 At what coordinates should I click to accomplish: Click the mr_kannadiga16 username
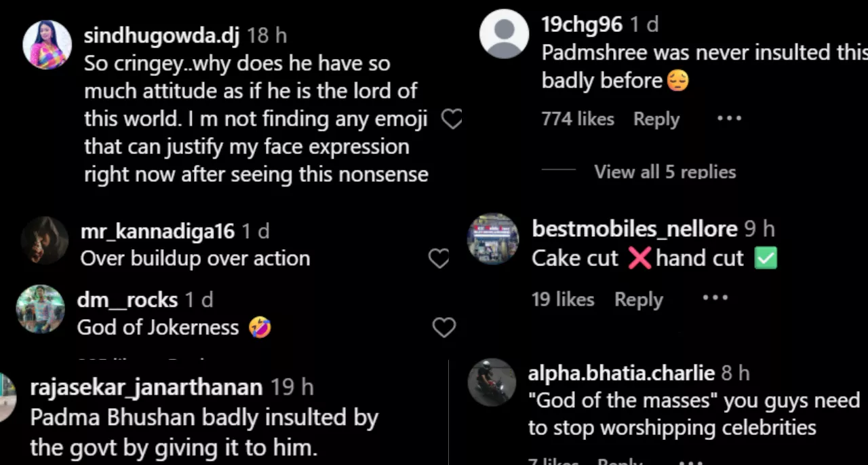[157, 231]
